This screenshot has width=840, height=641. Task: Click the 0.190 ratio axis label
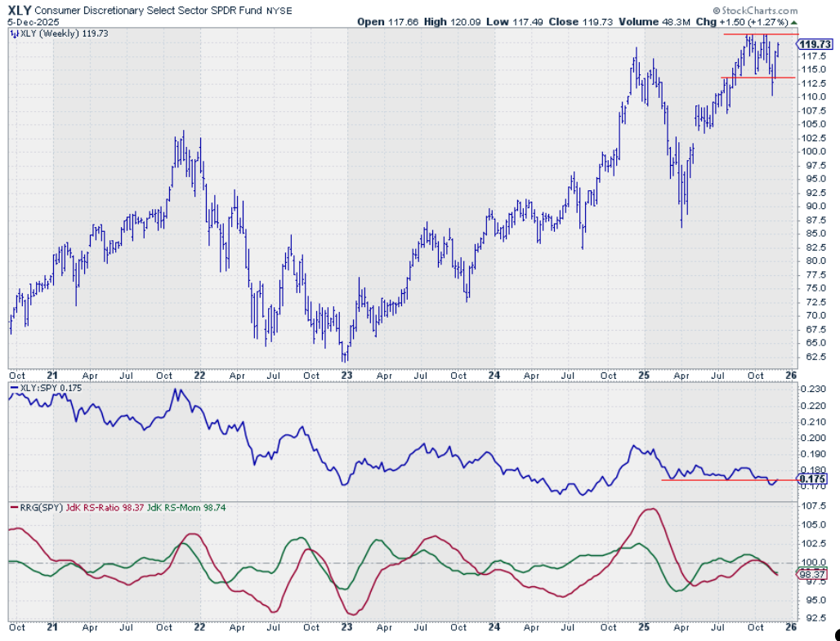813,454
